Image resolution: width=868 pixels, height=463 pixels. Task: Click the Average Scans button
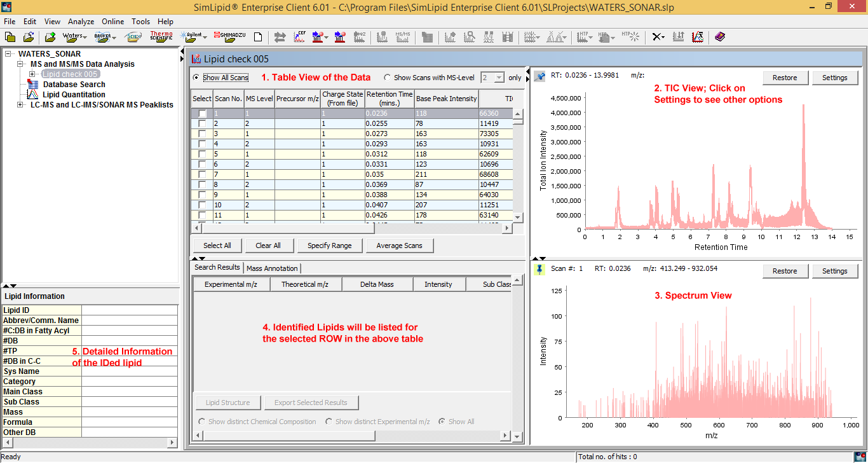click(399, 245)
